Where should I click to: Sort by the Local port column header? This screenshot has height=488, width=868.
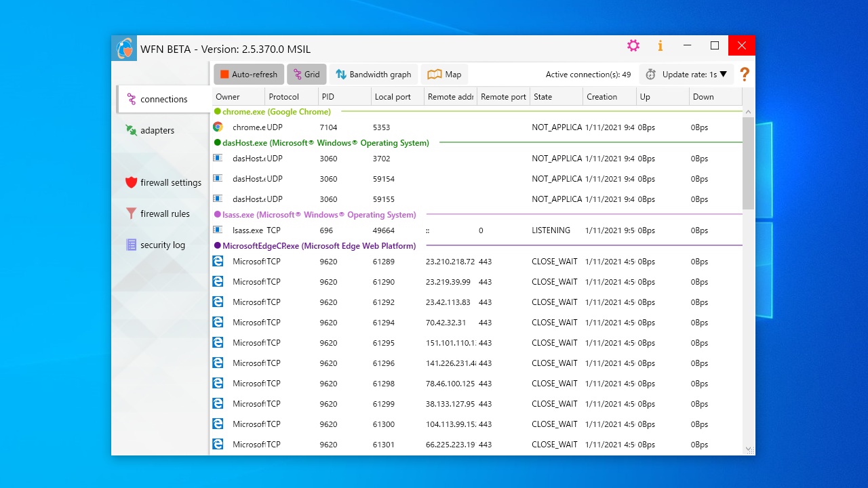(397, 97)
